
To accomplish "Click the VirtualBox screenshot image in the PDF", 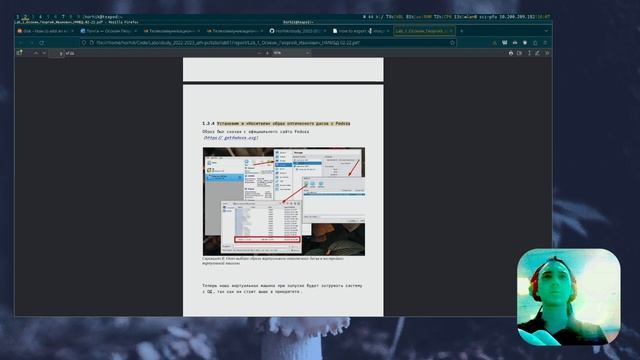I will tap(284, 201).
